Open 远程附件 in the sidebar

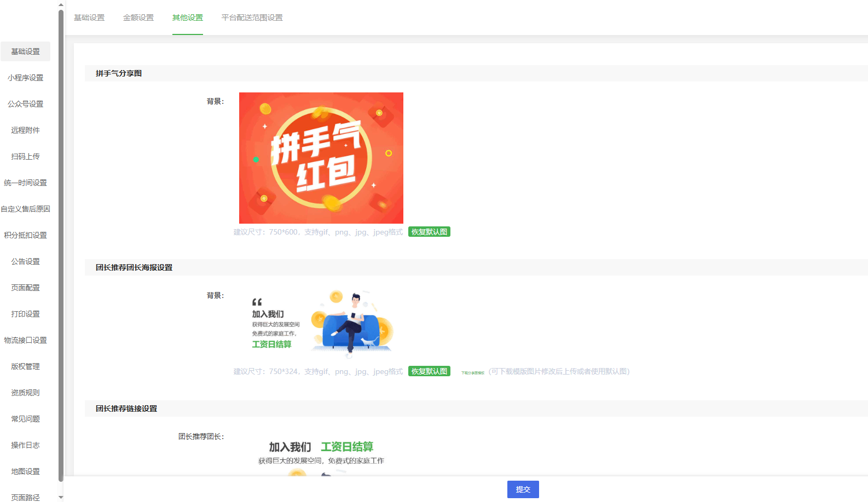click(x=25, y=130)
